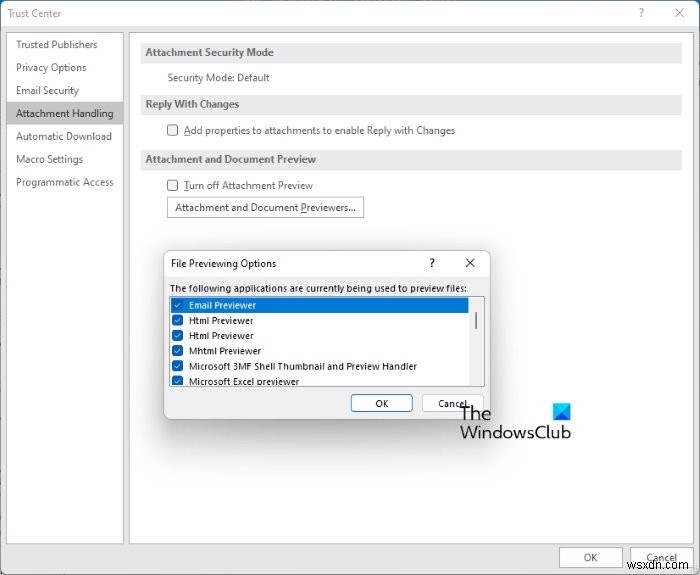This screenshot has width=700, height=575.
Task: Open Trust Center help question mark
Action: click(x=641, y=13)
